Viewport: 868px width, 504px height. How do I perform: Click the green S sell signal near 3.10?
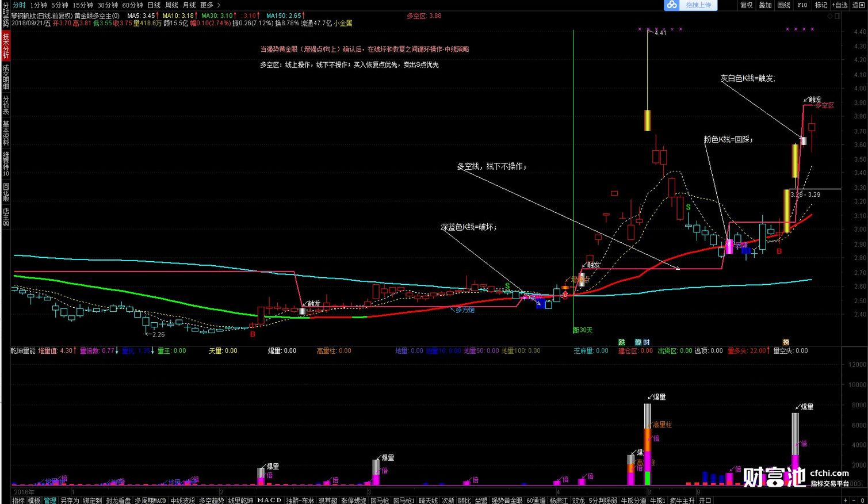coord(688,207)
